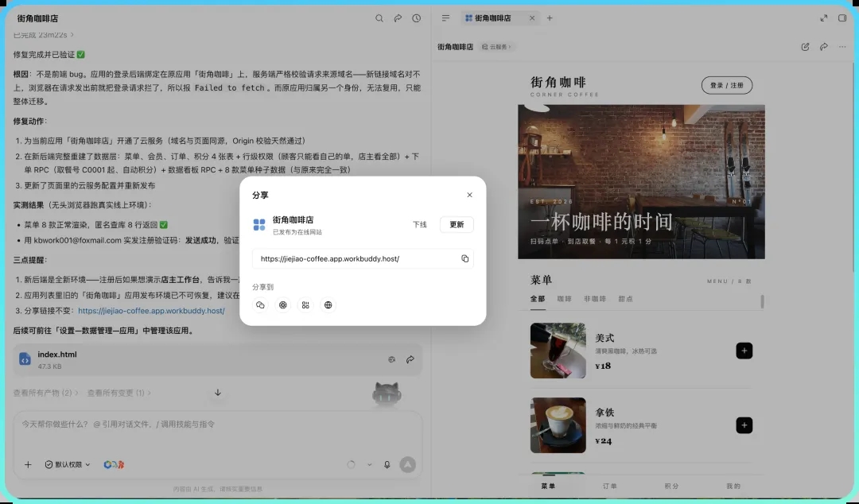Click the 更新 button
859x504 pixels.
pyautogui.click(x=457, y=225)
